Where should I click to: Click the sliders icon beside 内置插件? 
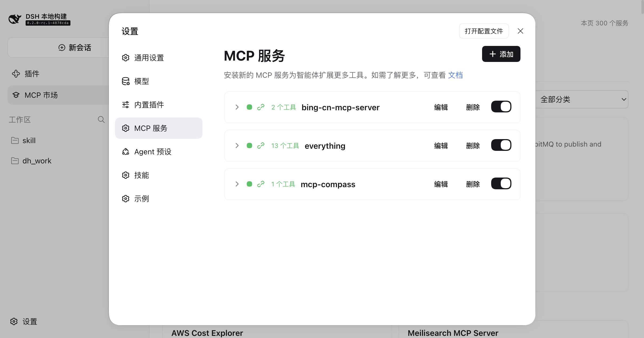point(126,105)
